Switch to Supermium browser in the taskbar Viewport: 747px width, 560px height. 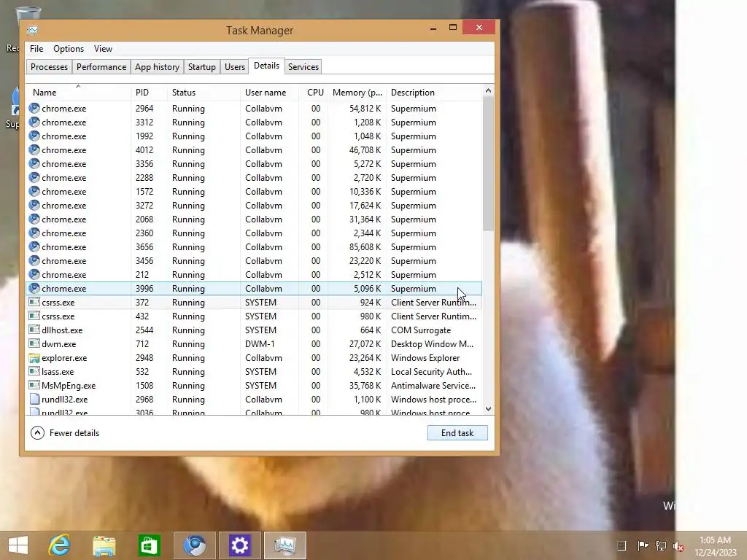click(195, 545)
